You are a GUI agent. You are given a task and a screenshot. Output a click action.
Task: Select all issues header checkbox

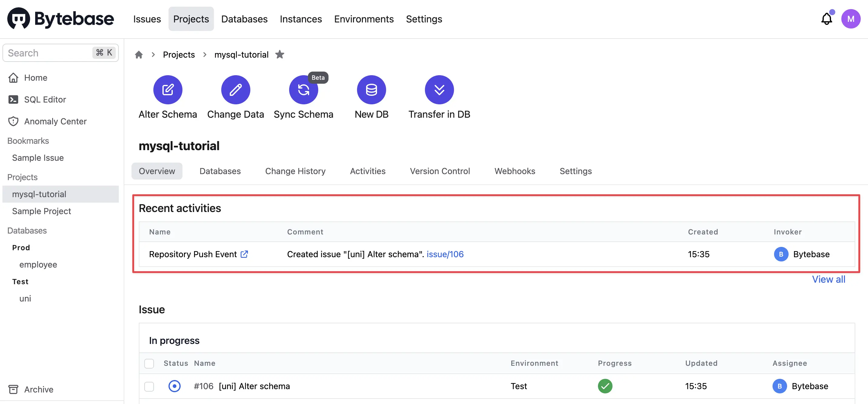(149, 363)
